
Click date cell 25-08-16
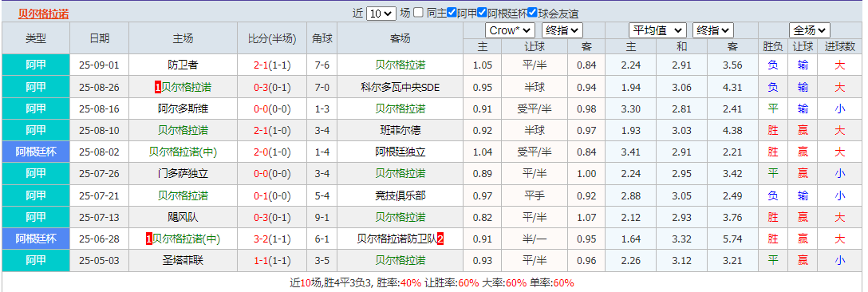(x=100, y=109)
